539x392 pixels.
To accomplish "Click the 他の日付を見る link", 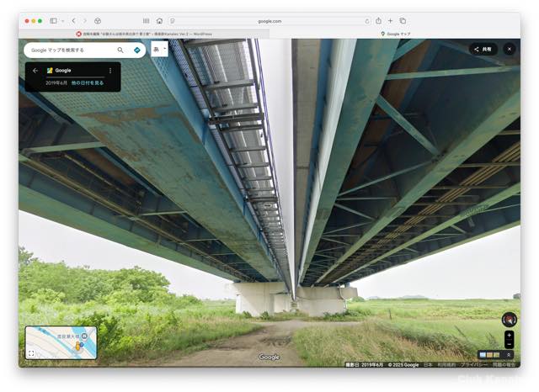I will [x=88, y=82].
